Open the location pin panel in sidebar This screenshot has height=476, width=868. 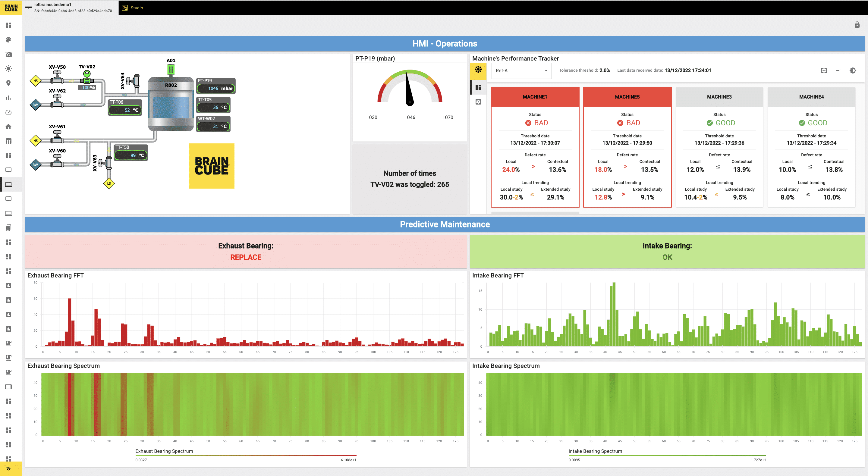click(8, 83)
